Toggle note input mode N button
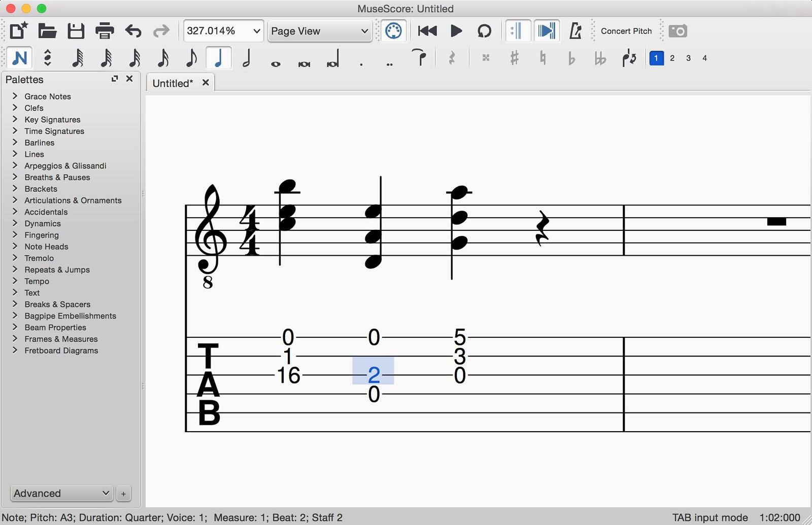This screenshot has width=812, height=525. (x=20, y=58)
